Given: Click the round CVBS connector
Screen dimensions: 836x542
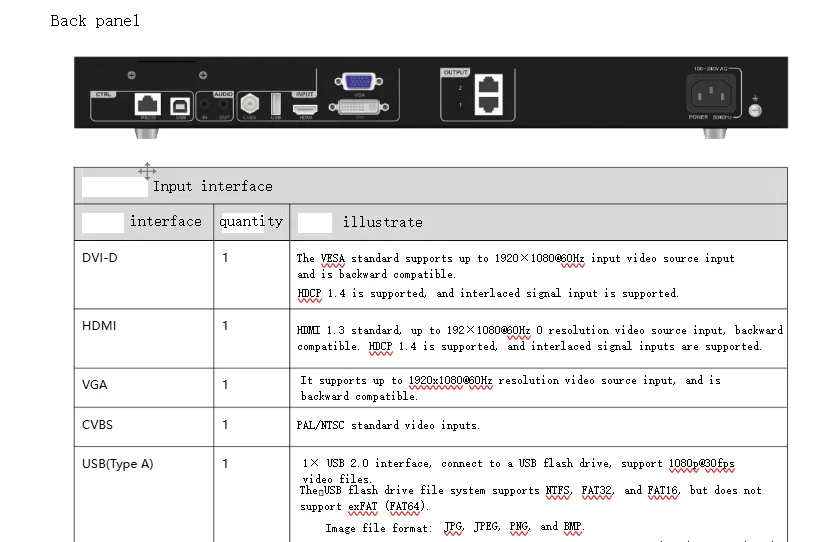Looking at the screenshot, I should tap(250, 103).
